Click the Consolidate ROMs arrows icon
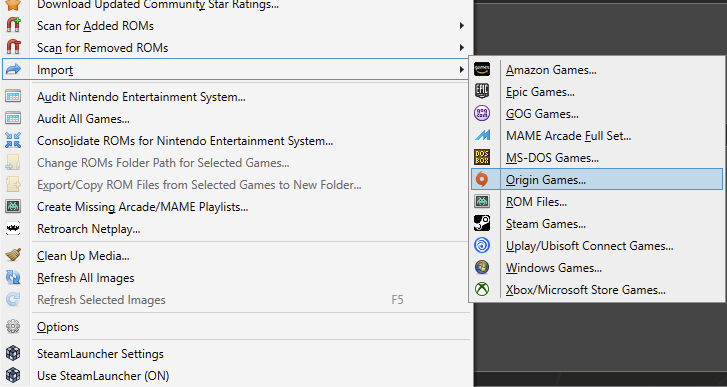 (13, 140)
